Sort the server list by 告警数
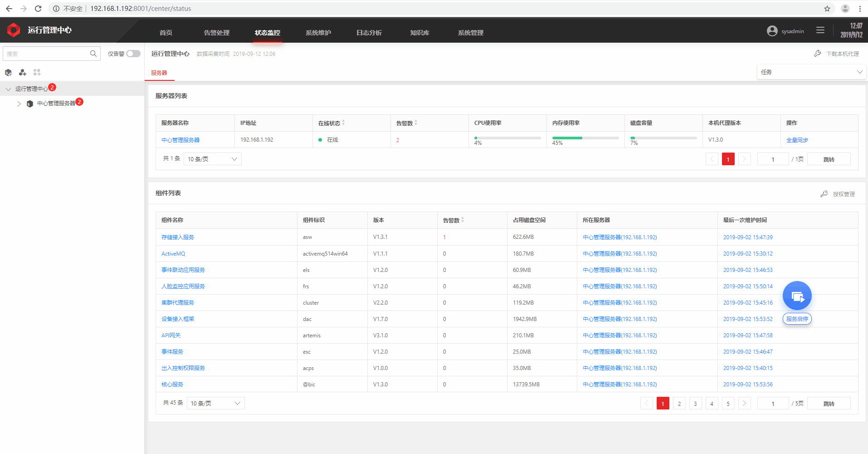Image resolution: width=868 pixels, height=454 pixels. pyautogui.click(x=416, y=123)
